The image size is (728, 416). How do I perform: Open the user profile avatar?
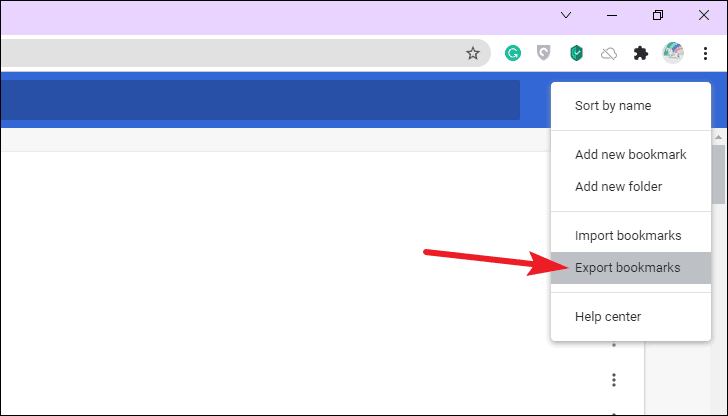click(673, 53)
